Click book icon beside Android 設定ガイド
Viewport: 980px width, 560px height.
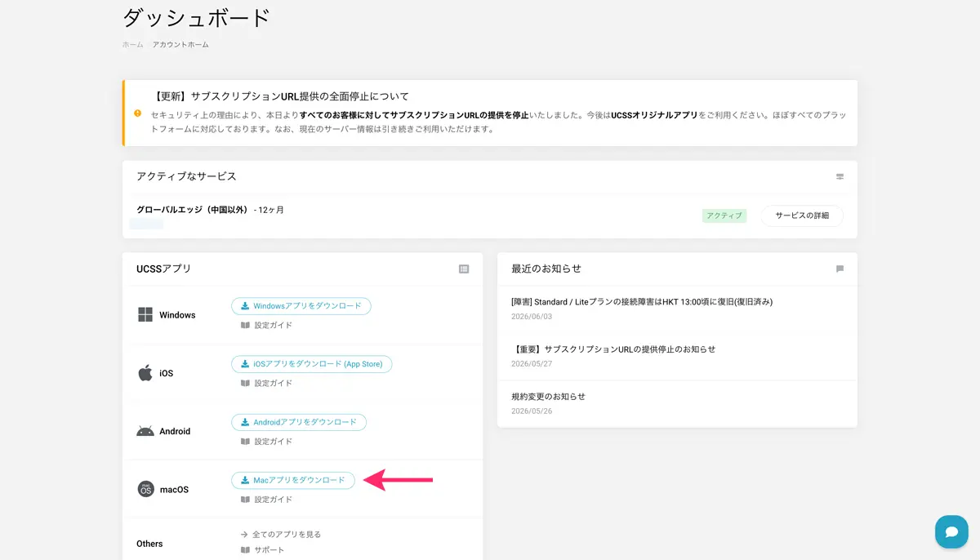point(245,441)
